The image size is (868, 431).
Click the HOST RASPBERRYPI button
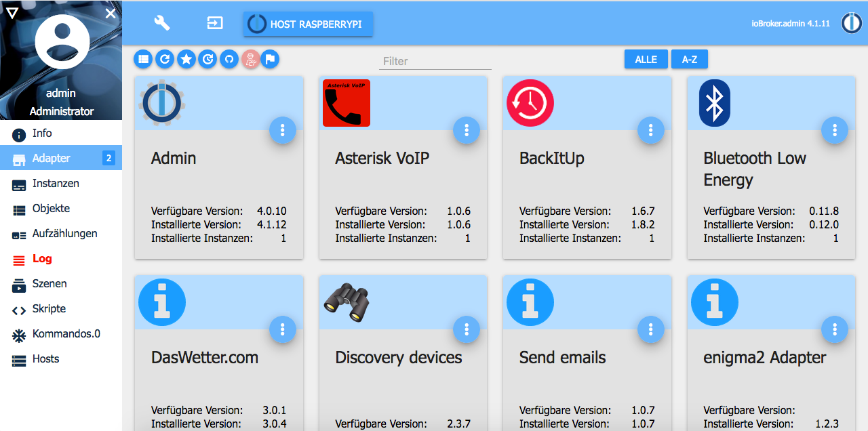click(308, 24)
